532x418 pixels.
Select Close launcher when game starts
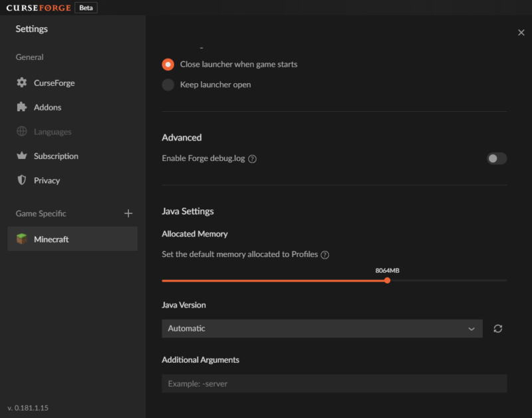point(168,65)
